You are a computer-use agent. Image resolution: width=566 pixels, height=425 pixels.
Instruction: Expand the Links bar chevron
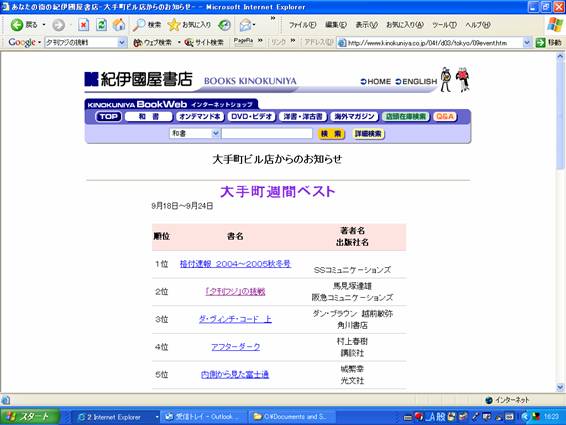pyautogui.click(x=293, y=41)
